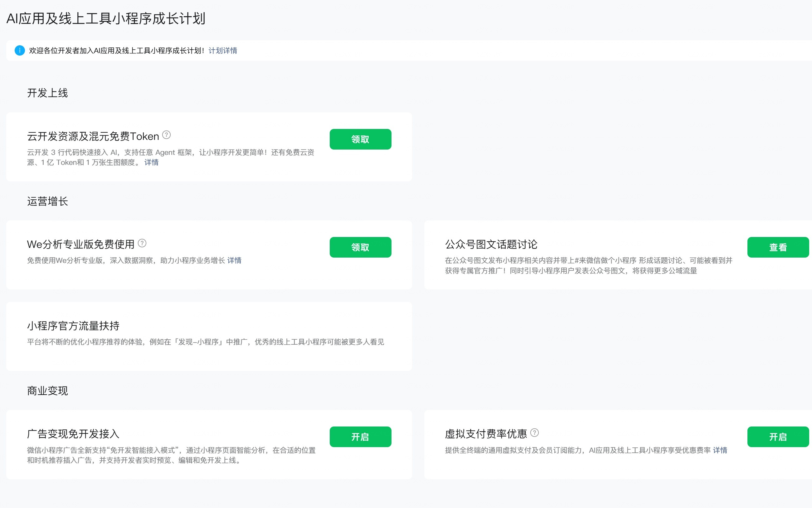Enable 广告变现免开发接入 via its 开启 button
Screen dimensions: 812x508
[x=360, y=436]
